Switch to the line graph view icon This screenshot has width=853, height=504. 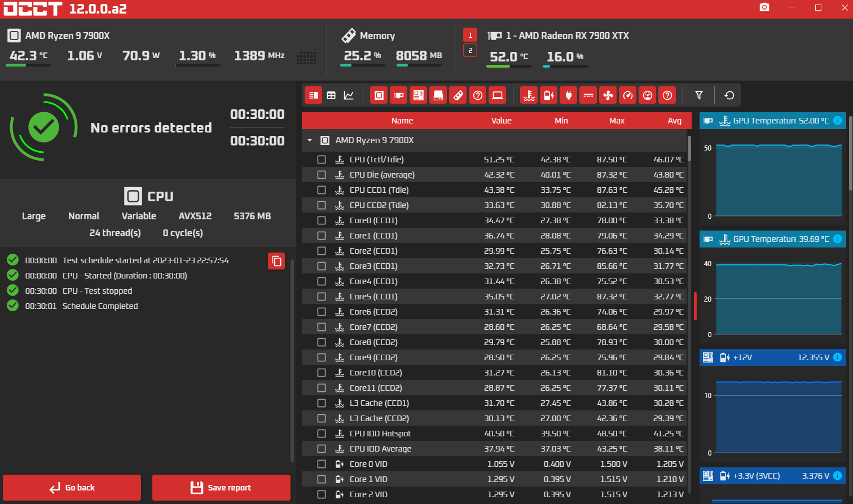coord(349,95)
